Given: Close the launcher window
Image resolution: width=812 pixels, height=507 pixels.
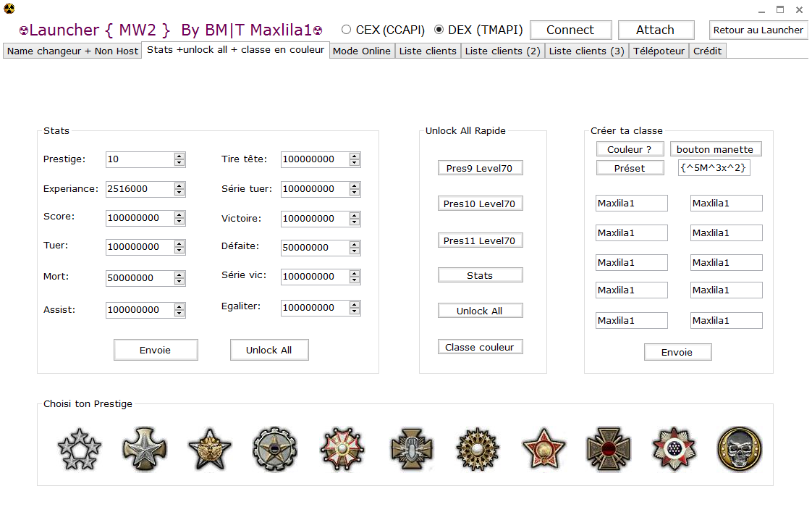Looking at the screenshot, I should coord(799,10).
